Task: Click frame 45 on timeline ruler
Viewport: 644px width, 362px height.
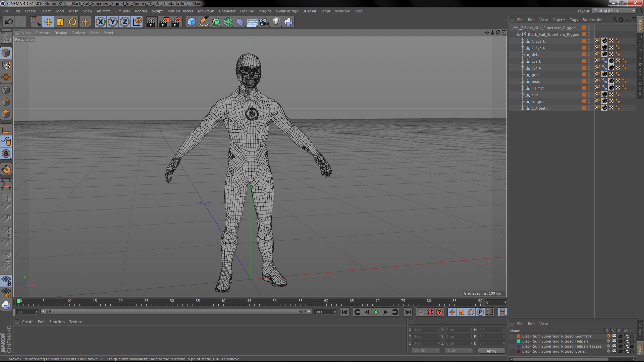Action: pos(249,301)
